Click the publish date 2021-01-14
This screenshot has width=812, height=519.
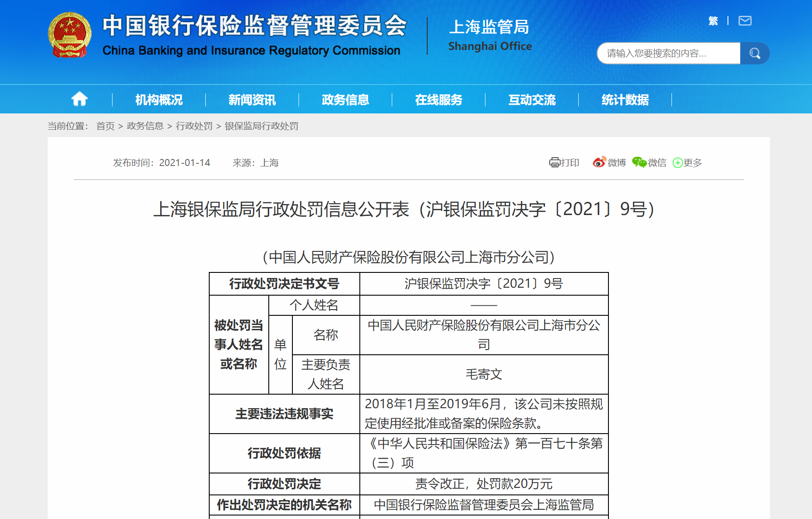coord(185,163)
